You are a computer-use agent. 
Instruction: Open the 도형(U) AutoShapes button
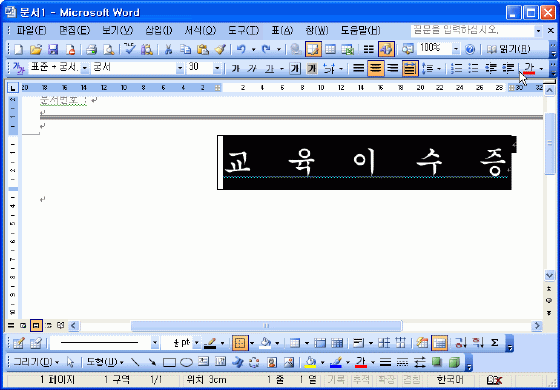pos(105,363)
